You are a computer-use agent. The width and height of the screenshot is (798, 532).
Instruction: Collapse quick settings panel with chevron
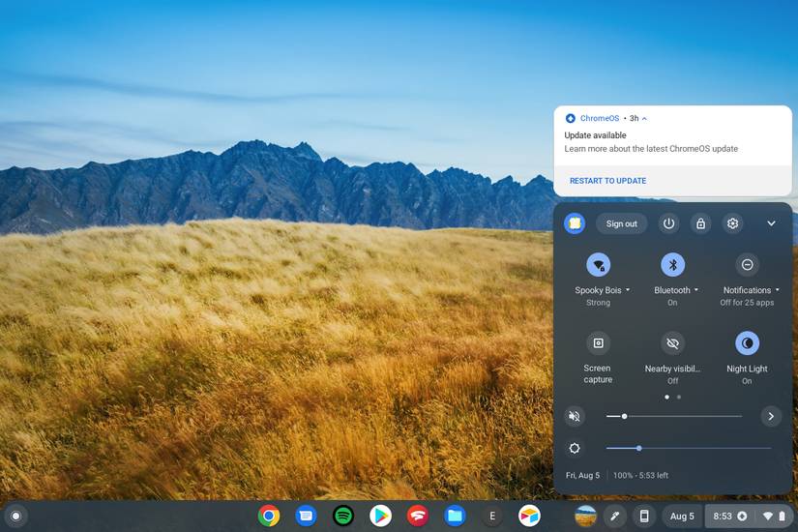[771, 223]
